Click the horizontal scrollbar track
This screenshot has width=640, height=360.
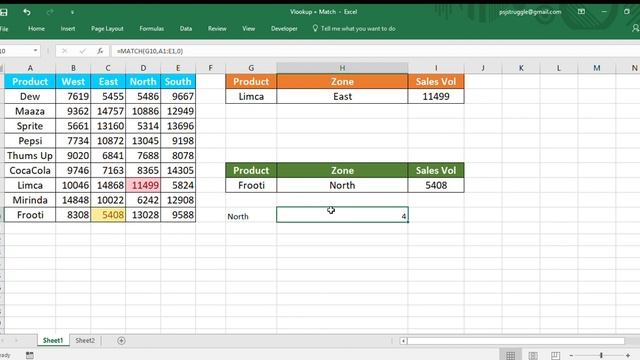[516, 341]
